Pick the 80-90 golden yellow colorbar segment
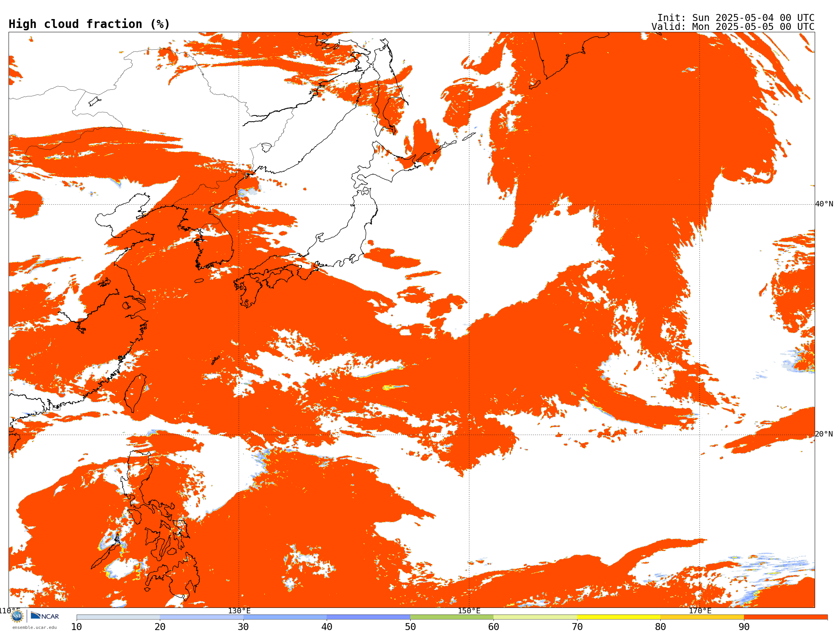The width and height of the screenshot is (840, 632). (x=702, y=617)
